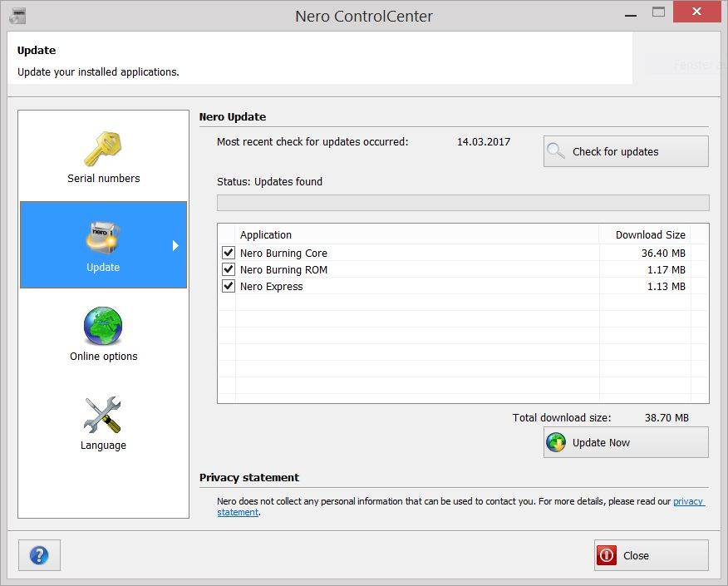This screenshot has width=728, height=586.
Task: Click the 14.03.2017 last check date
Action: [x=484, y=141]
